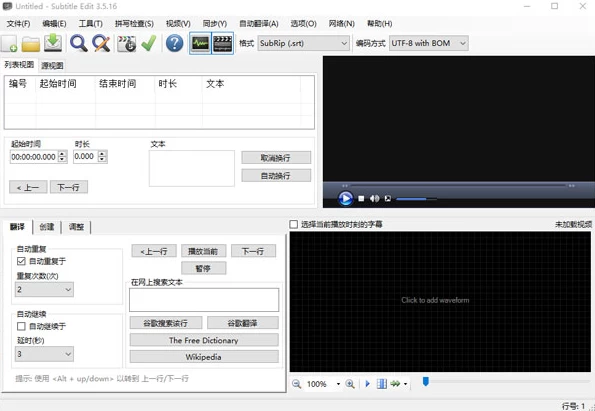
Task: Tick the select current subtitle while playing checkbox
Action: 293,224
